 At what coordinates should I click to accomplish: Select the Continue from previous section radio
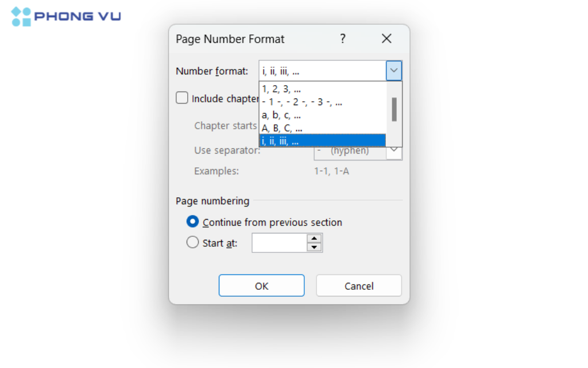[x=192, y=221]
